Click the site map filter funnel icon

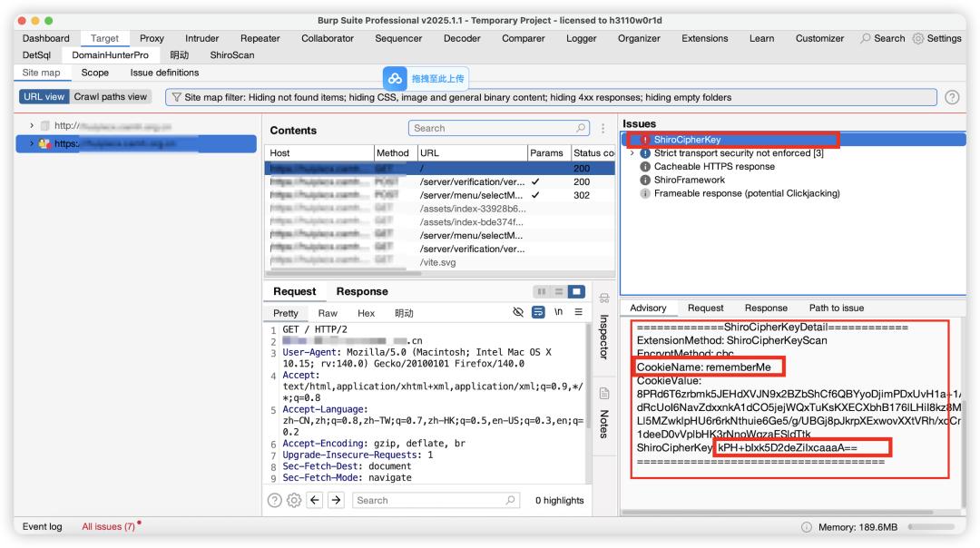tap(177, 97)
